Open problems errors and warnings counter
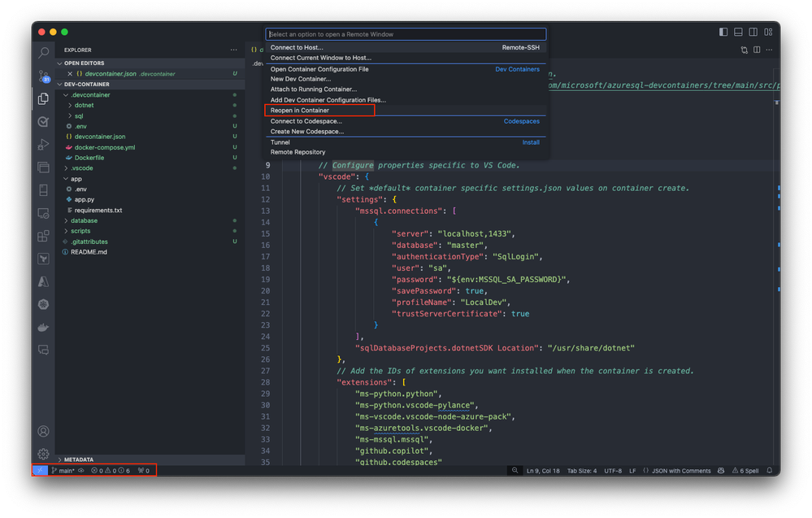Screen dimensions: 812x518 111,471
